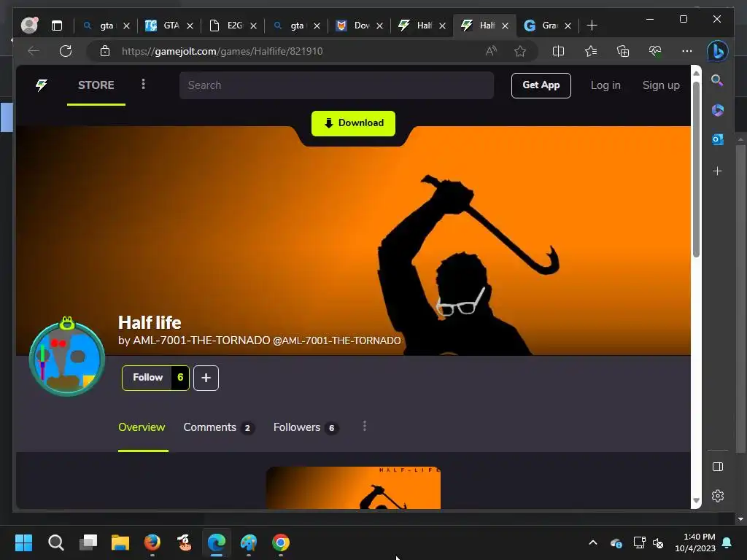
Task: Show hidden system tray icons
Action: (x=593, y=542)
